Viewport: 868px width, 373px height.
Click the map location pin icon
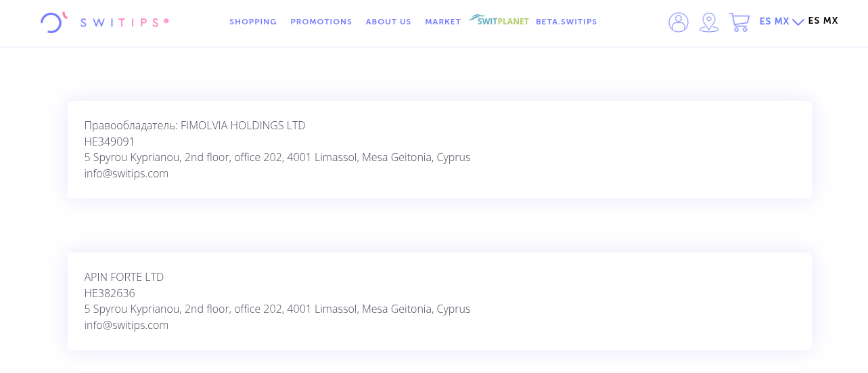click(708, 22)
